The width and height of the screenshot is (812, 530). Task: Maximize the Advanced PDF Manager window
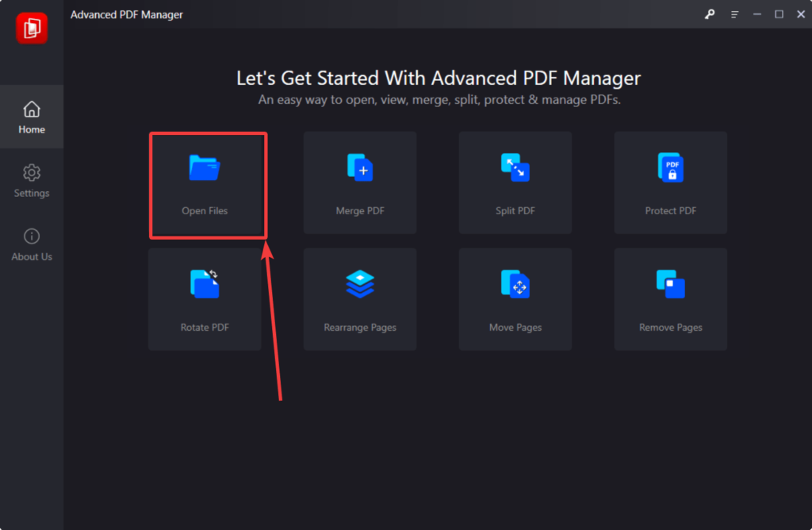(x=779, y=14)
